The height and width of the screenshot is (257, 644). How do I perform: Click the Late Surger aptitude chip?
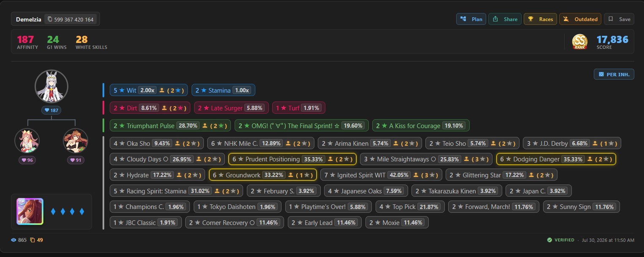[231, 108]
